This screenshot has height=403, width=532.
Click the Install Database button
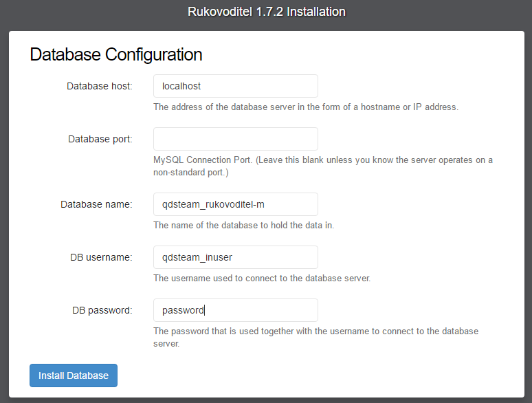click(74, 375)
